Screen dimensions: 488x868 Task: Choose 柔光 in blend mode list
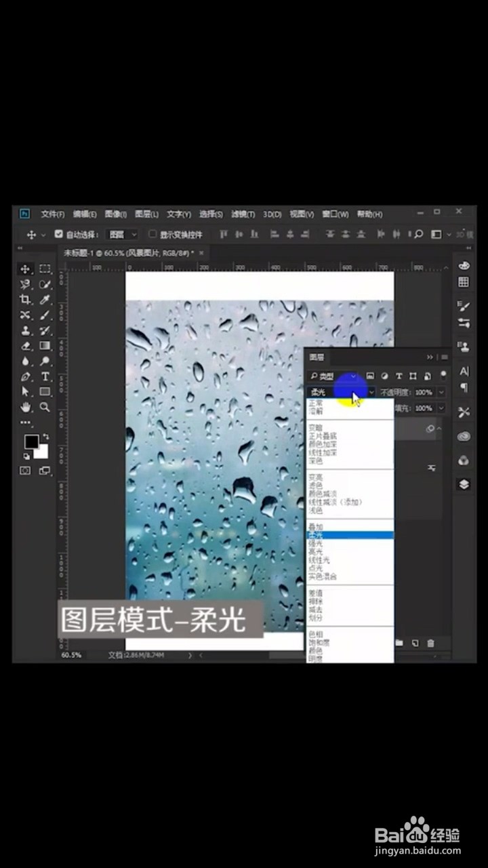(350, 535)
